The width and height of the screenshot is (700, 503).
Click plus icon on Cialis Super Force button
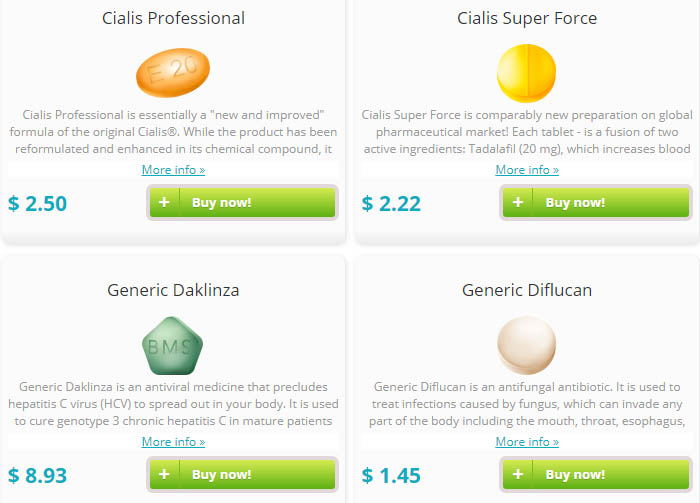(518, 203)
